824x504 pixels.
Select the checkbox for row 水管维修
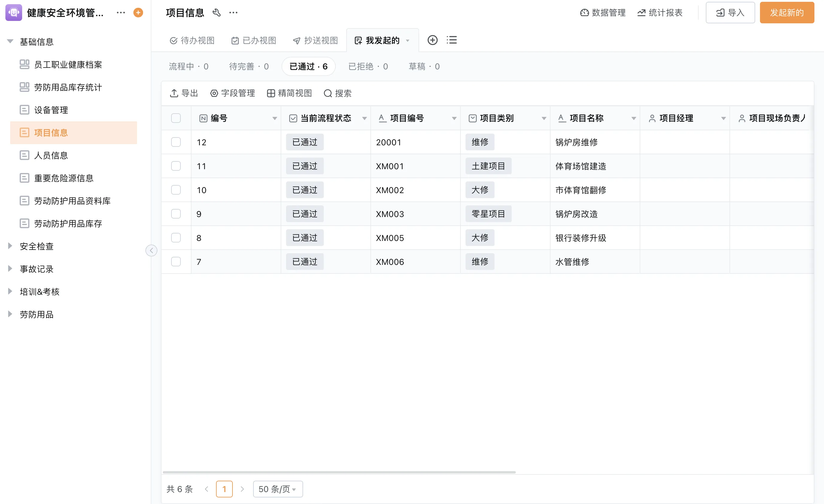[176, 262]
